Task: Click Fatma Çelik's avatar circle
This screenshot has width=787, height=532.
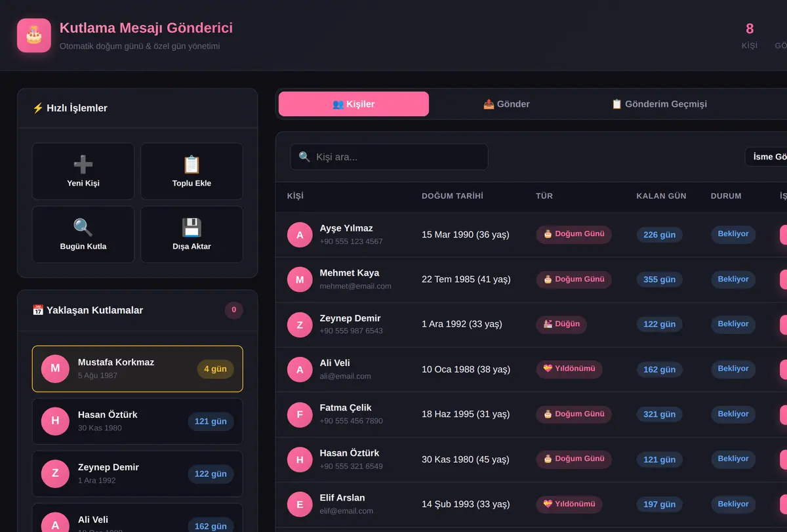Action: pos(300,415)
